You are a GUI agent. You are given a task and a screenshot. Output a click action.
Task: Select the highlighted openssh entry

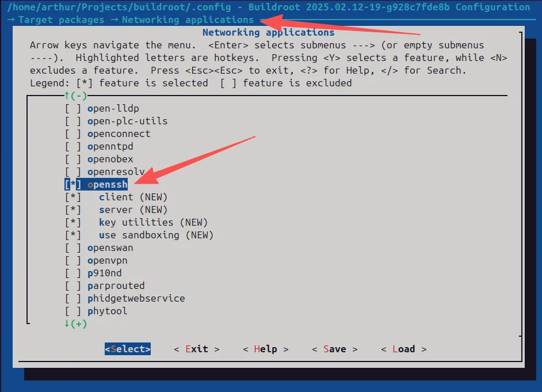coord(107,185)
